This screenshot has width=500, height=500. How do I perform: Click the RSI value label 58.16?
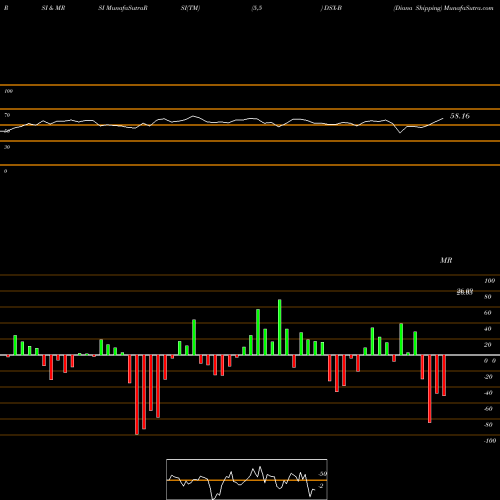(460, 116)
